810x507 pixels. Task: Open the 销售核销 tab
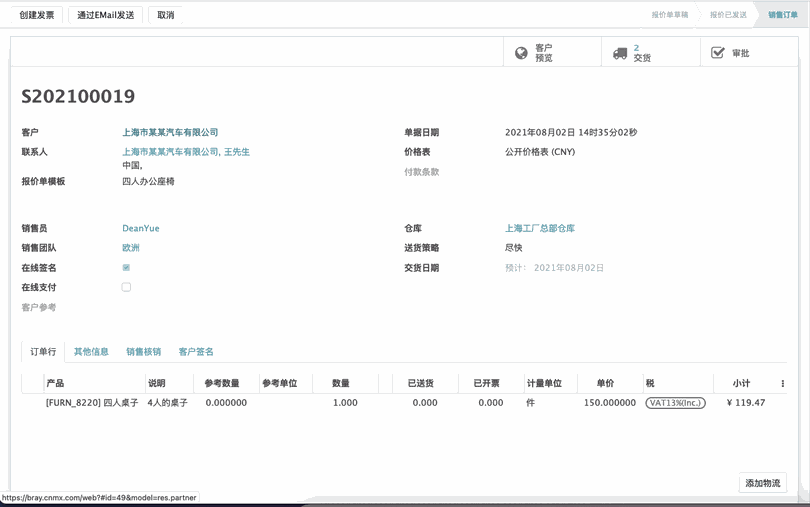(x=144, y=351)
